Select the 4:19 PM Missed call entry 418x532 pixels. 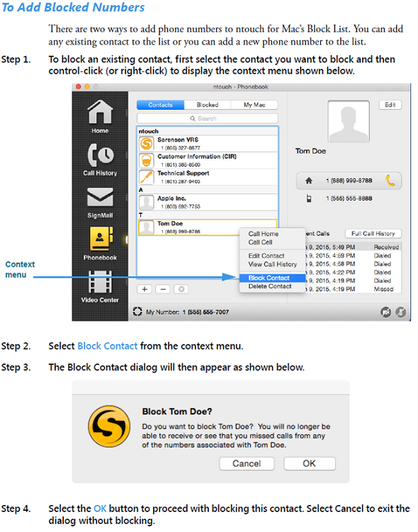point(354,289)
